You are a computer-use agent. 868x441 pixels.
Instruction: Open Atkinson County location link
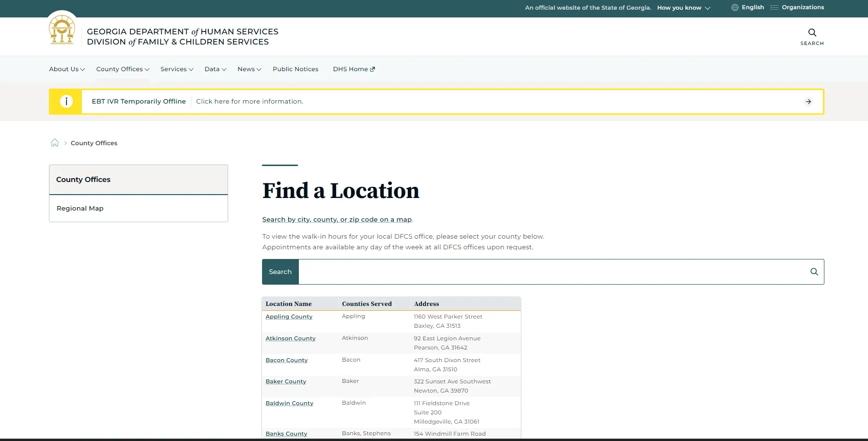point(290,338)
